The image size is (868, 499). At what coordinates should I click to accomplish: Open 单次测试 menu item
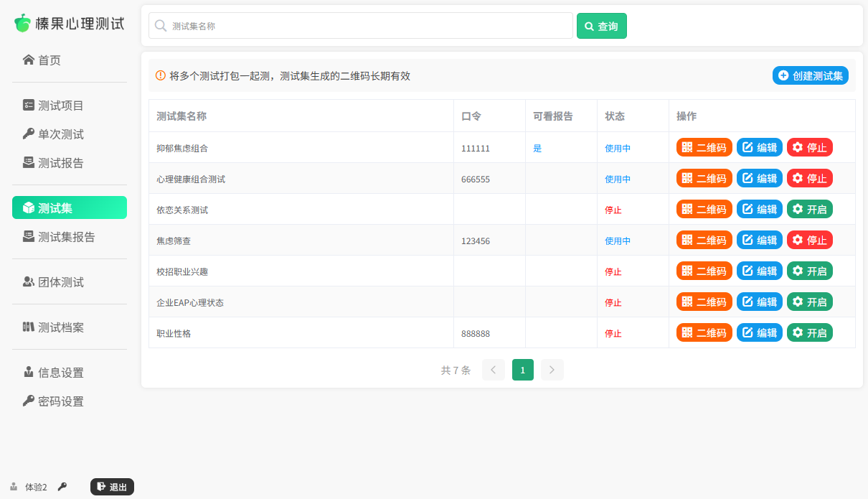(70, 134)
